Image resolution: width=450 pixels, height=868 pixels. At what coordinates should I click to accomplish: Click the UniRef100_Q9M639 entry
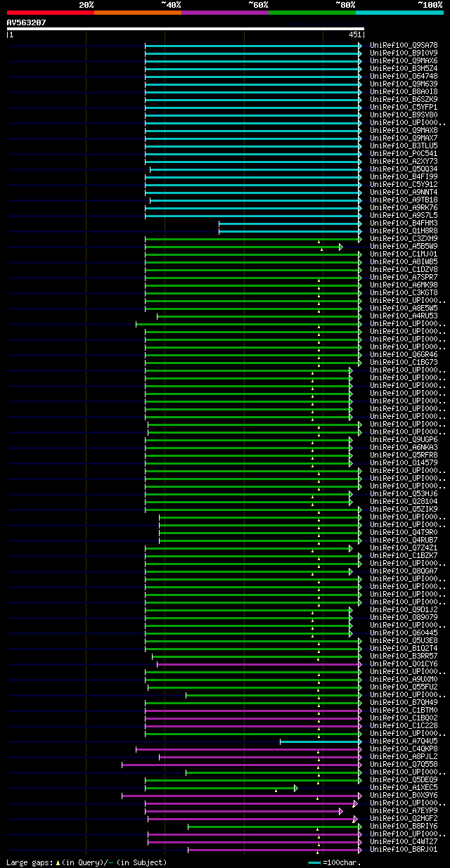coord(404,84)
